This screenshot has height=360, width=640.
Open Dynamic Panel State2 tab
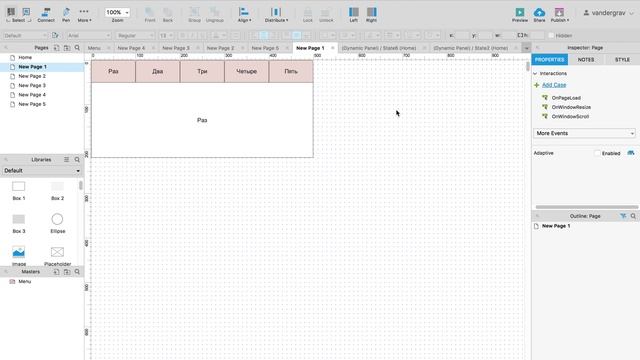click(x=471, y=48)
